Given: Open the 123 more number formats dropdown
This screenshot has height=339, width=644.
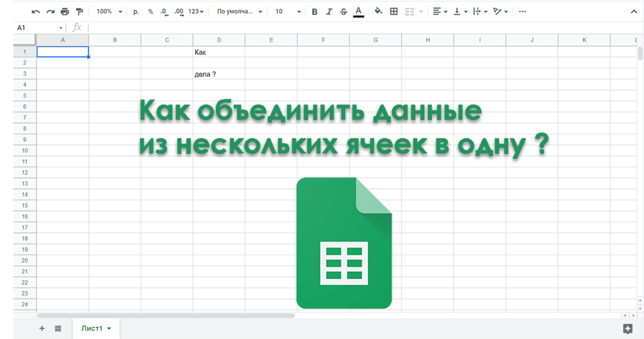Looking at the screenshot, I should point(196,11).
